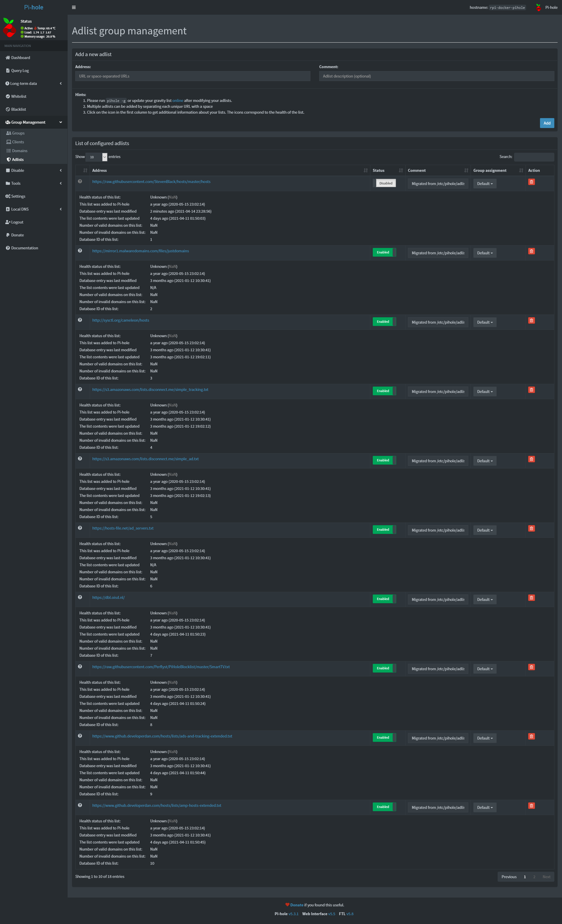Image resolution: width=562 pixels, height=924 pixels.
Task: Click the Pi-hole user avatar top right
Action: (x=538, y=8)
